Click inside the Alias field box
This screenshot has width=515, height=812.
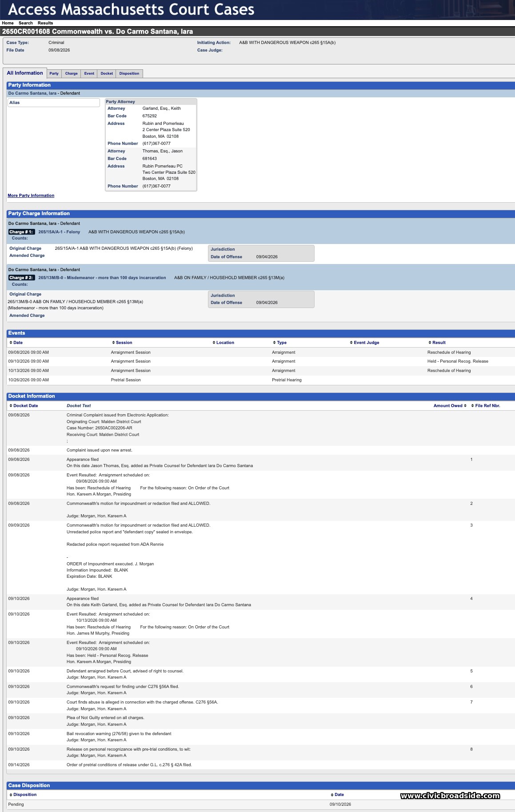point(53,103)
